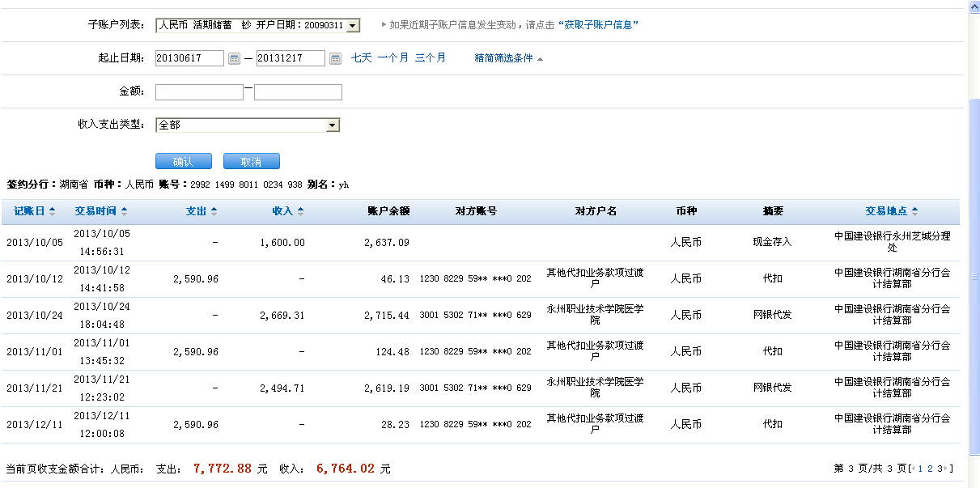Viewport: 980px width, 488px height.
Task: Sort by 交易时间 column arrows
Action: pos(124,211)
